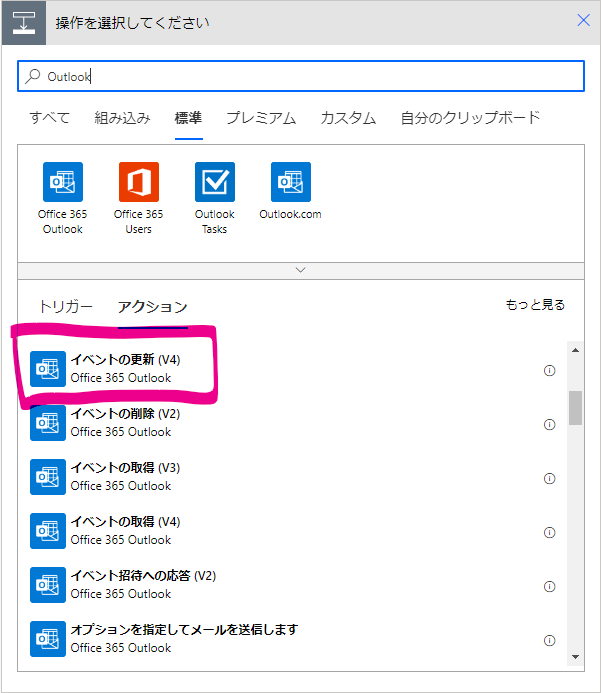
Task: Show info for イベントの削除 (V2)
Action: click(x=549, y=424)
